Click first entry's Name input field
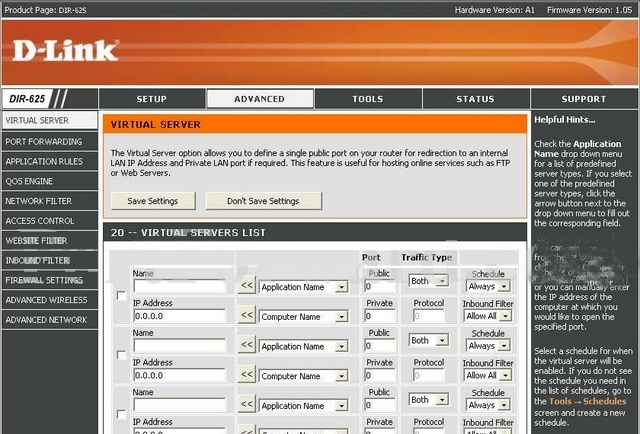This screenshot has height=434, width=640. pos(179,286)
